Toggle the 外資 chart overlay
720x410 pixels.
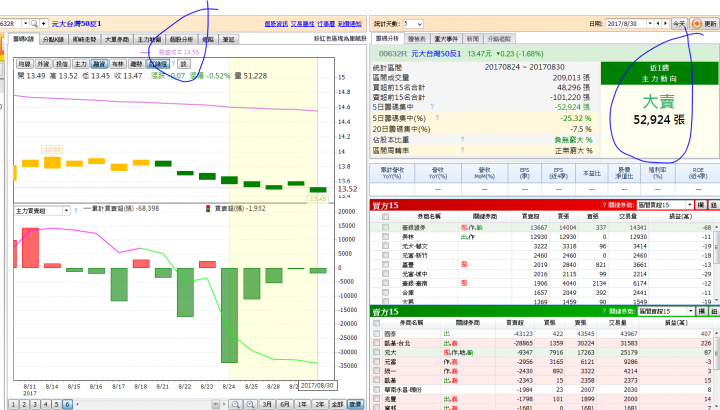pos(43,64)
